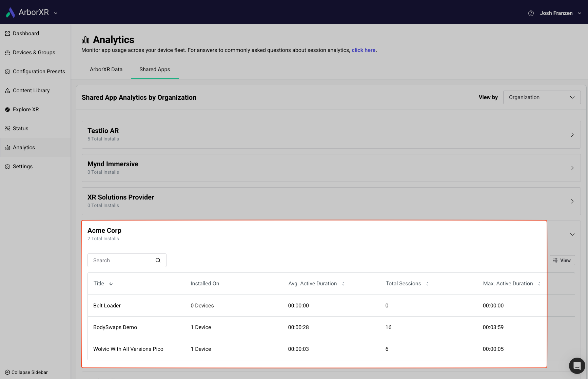Click the Configuration Presets gear icon
The width and height of the screenshot is (588, 379).
(7, 72)
